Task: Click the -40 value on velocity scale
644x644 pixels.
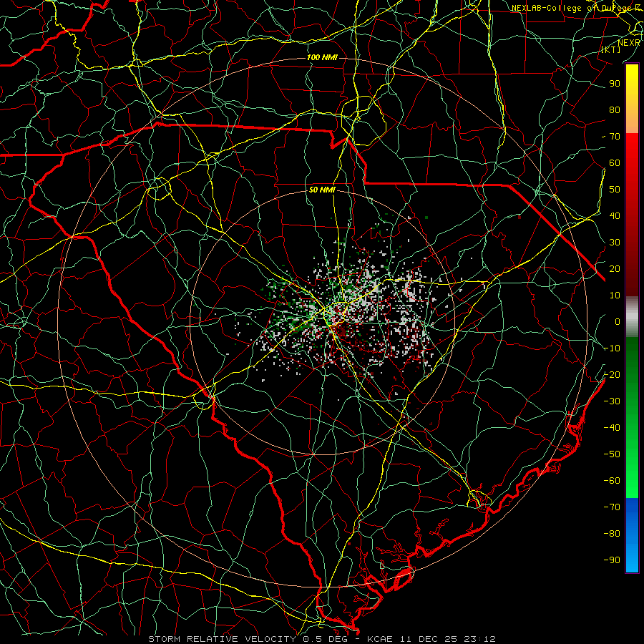Action: tap(612, 428)
